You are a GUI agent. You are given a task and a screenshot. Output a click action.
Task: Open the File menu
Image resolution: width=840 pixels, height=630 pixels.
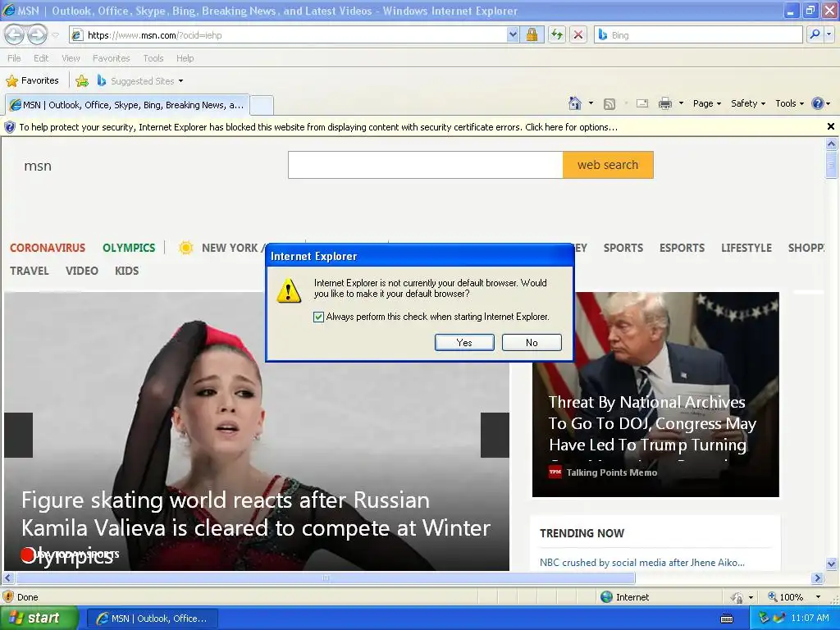(14, 58)
